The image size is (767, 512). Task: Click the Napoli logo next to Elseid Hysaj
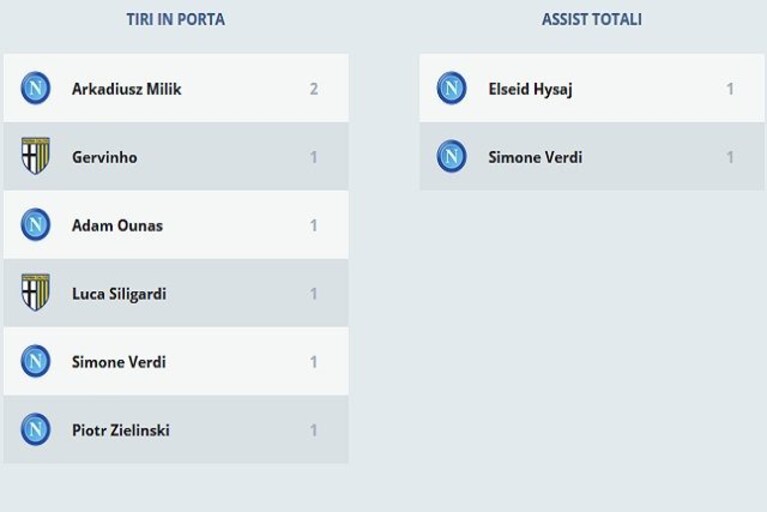pos(451,88)
